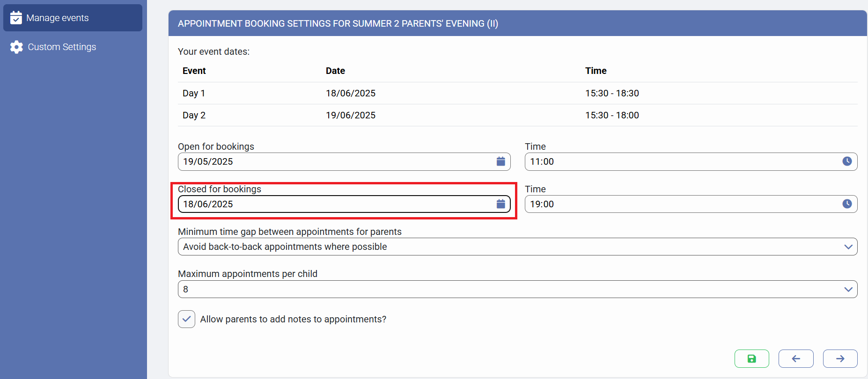The height and width of the screenshot is (379, 868).
Task: Click clock icon beside 19:00 time
Action: point(847,204)
